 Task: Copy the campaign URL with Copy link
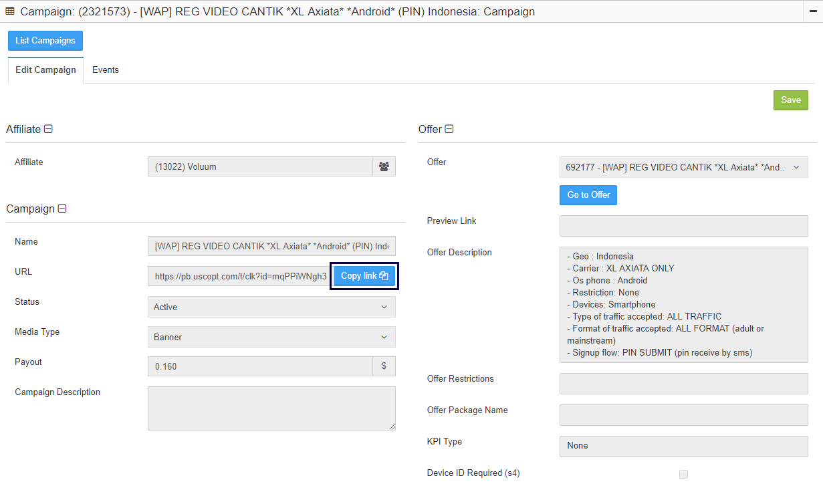point(364,276)
